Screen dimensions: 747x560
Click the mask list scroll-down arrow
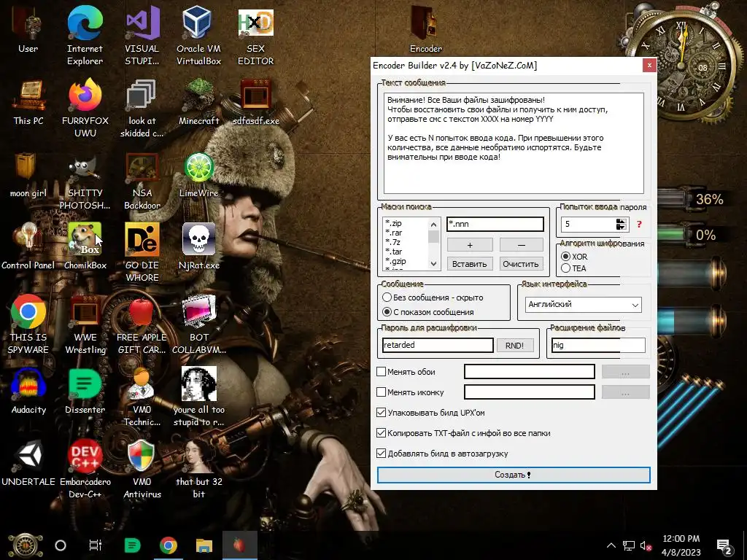click(x=433, y=263)
